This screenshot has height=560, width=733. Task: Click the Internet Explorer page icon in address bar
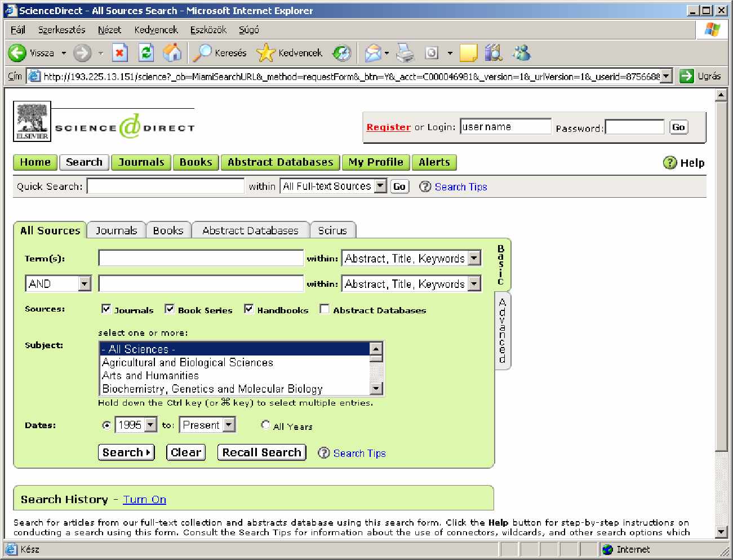[34, 76]
